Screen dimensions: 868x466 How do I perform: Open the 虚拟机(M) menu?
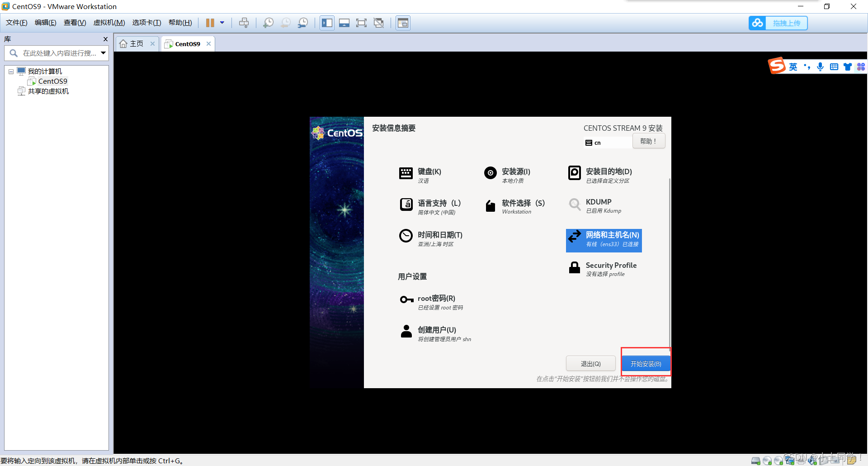[x=109, y=23]
